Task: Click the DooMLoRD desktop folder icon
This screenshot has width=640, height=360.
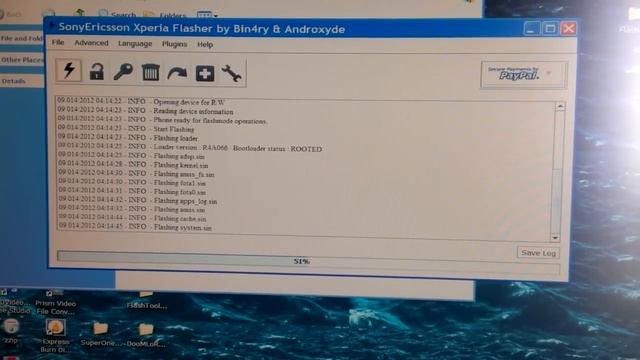Action: 146,335
